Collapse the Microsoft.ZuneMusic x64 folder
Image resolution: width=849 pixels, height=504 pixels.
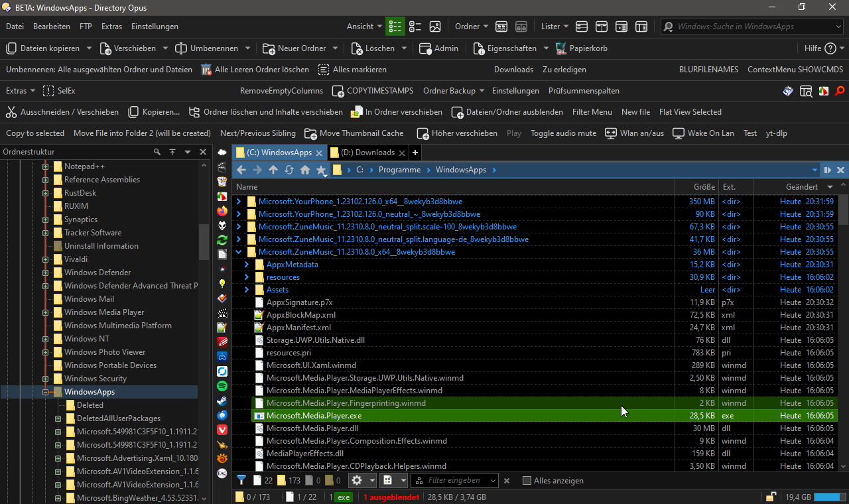pos(239,252)
